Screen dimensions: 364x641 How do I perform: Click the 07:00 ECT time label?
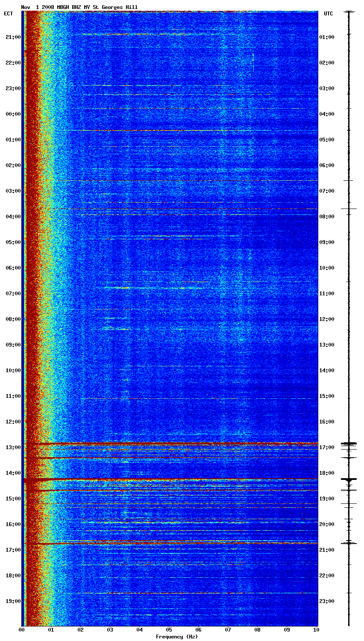tap(13, 294)
